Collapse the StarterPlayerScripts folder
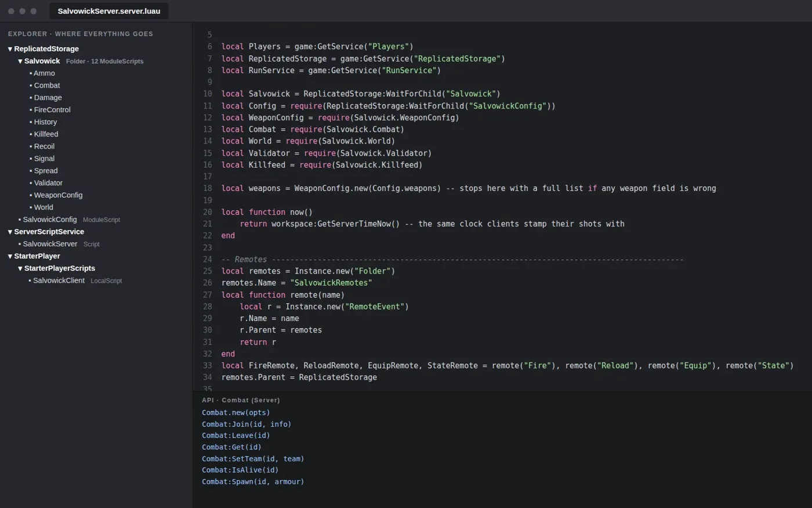This screenshot has width=812, height=508. coord(20,268)
